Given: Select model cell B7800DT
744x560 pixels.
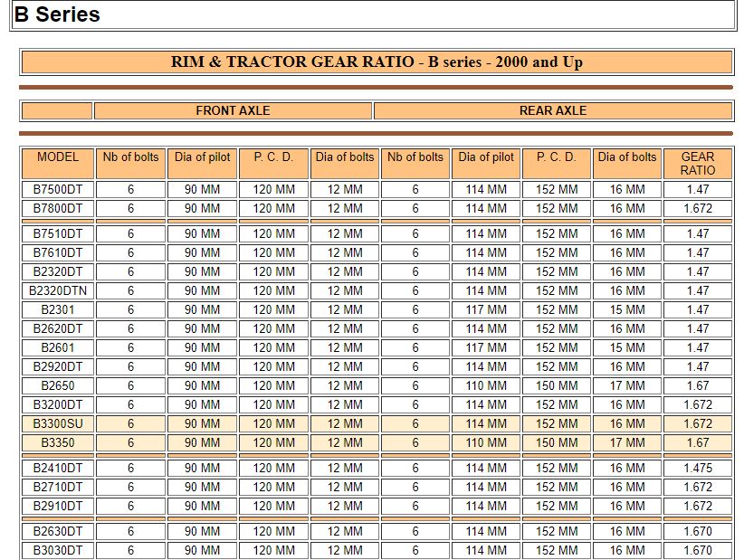Looking at the screenshot, I should click(x=58, y=209).
